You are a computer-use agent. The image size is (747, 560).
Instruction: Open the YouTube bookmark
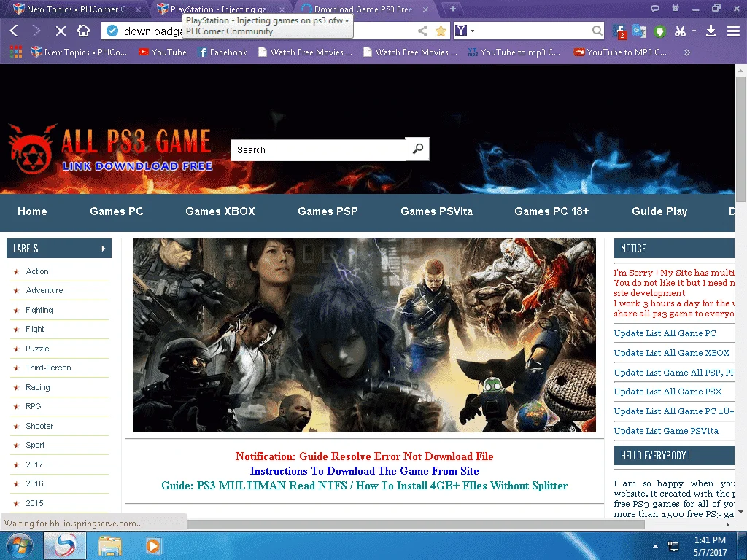tap(163, 52)
